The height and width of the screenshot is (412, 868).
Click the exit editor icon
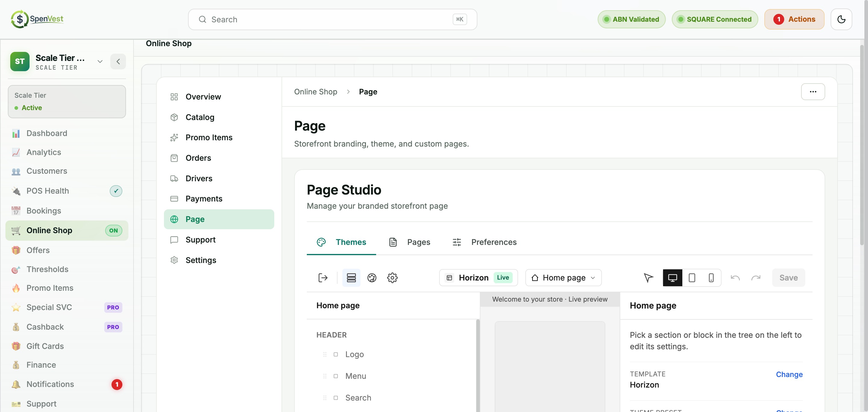coord(323,278)
